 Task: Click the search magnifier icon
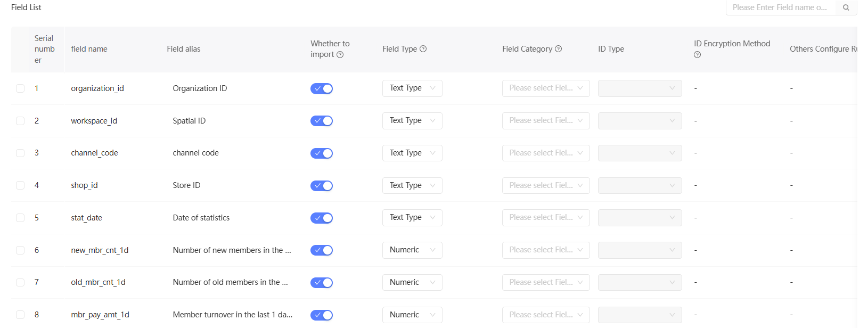(846, 7)
